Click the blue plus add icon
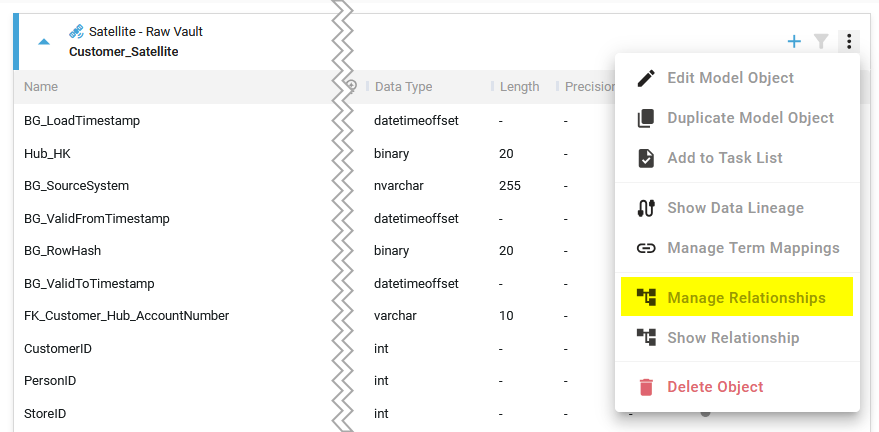Viewport: 879px width, 432px height. pyautogui.click(x=794, y=41)
